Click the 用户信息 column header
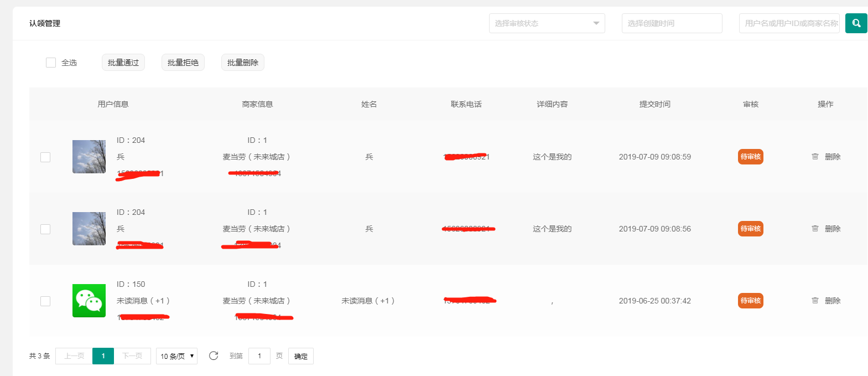The image size is (868, 376). pyautogui.click(x=113, y=104)
